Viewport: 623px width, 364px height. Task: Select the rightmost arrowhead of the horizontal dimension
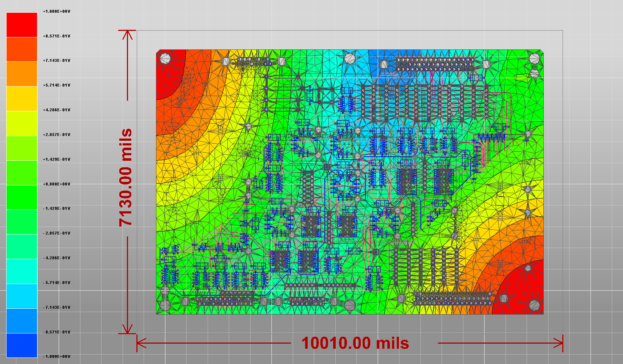tap(560, 342)
